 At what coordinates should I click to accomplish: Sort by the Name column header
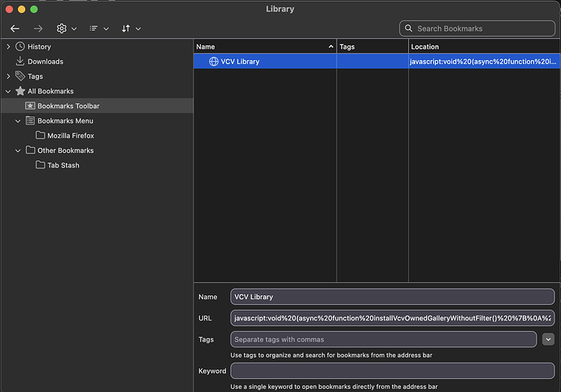[265, 46]
